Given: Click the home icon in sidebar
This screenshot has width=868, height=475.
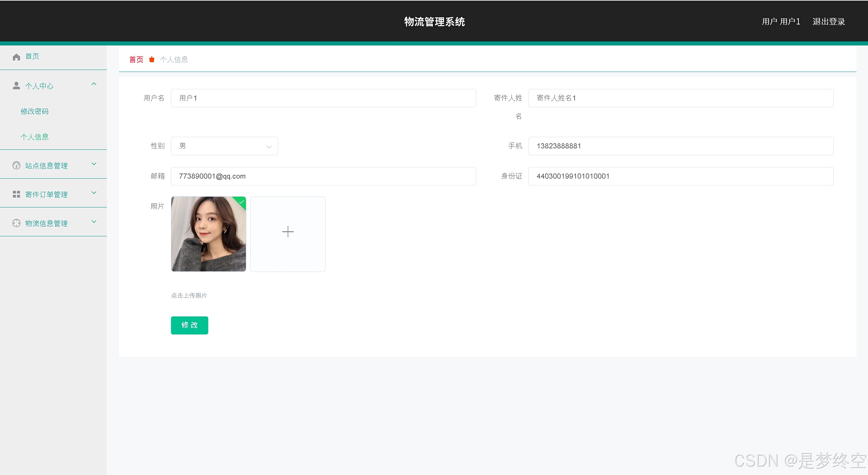Looking at the screenshot, I should point(16,57).
